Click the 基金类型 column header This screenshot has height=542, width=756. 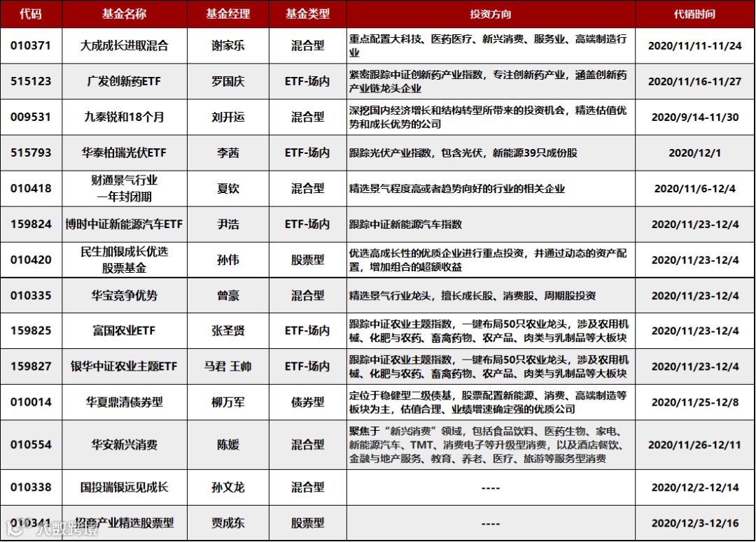(x=307, y=14)
